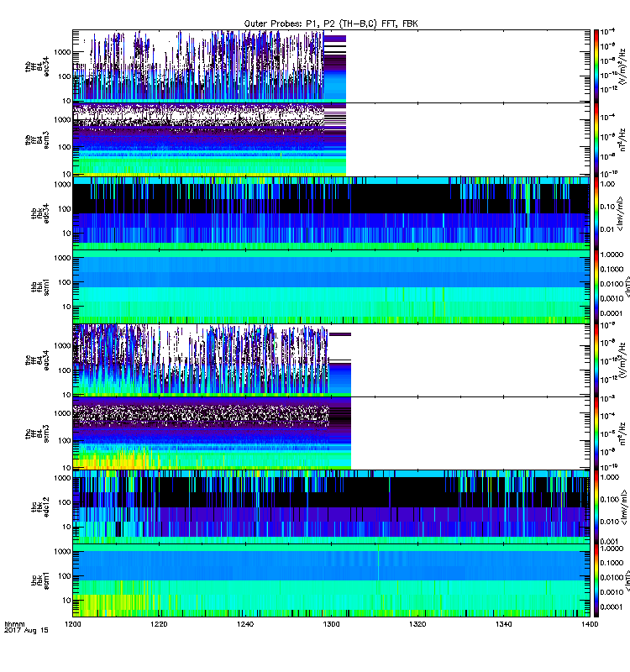Click the 'thb fbk edc34' y-axis label
Image resolution: width=630 pixels, height=672 pixels.
point(40,213)
